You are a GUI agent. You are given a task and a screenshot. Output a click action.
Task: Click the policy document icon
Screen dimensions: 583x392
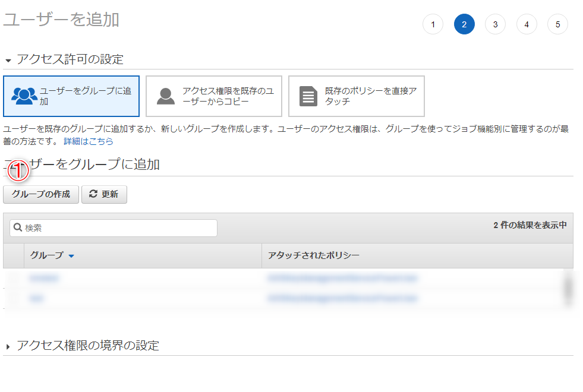tap(308, 96)
